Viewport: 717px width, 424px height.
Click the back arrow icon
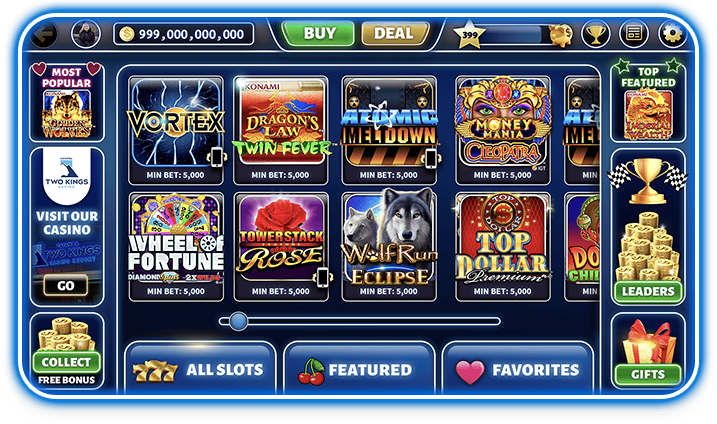[44, 34]
